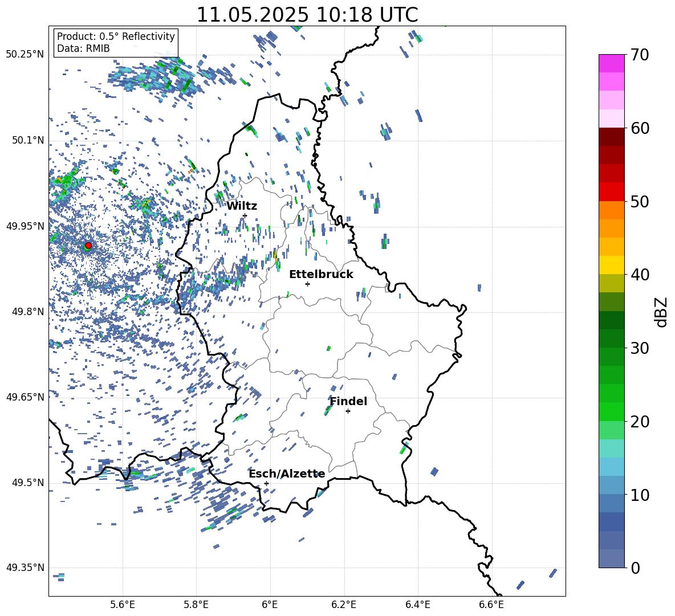The width and height of the screenshot is (675, 616).
Task: Click the 49.95°N latitude label
Action: click(x=25, y=226)
